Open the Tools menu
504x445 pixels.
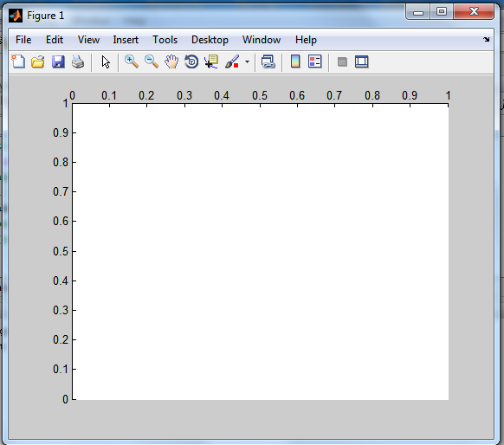pyautogui.click(x=165, y=40)
